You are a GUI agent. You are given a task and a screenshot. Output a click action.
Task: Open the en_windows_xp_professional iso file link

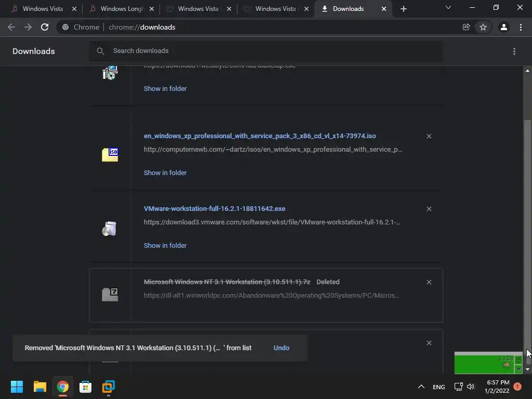point(260,136)
